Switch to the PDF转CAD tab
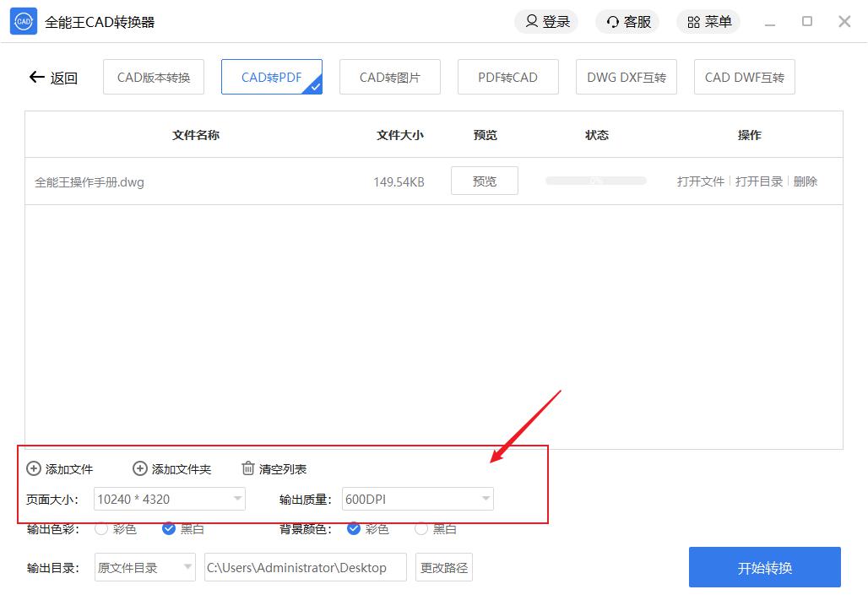 coord(507,78)
